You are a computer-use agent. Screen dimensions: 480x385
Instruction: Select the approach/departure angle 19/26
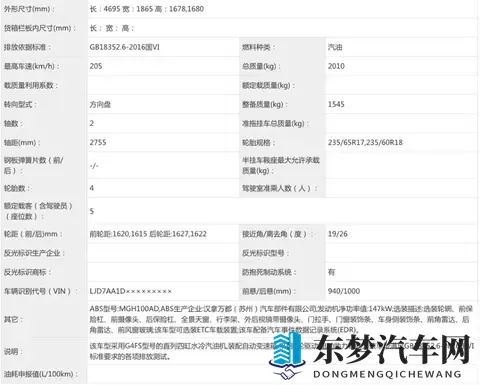click(x=337, y=234)
